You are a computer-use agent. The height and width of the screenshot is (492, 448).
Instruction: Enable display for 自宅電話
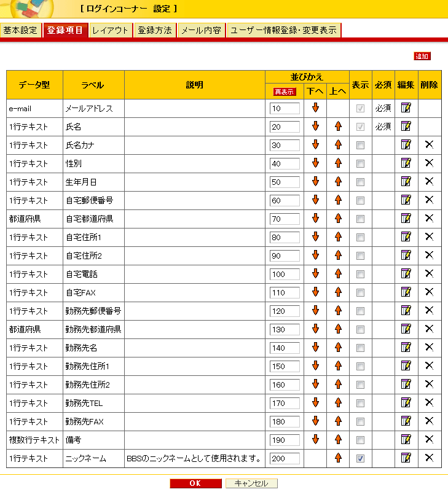pos(360,274)
